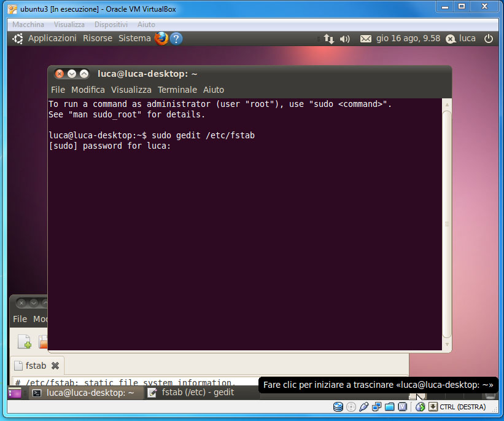Open the blue Help question-mark icon

click(176, 39)
